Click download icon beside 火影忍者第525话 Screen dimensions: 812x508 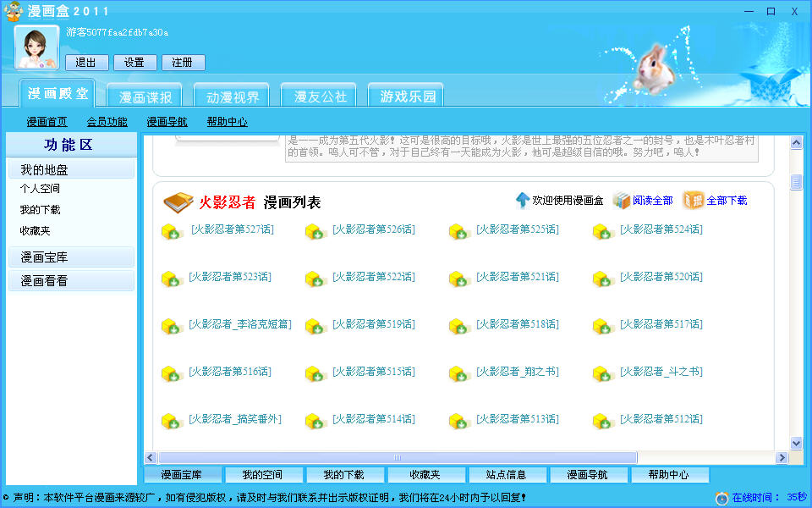[x=460, y=231]
